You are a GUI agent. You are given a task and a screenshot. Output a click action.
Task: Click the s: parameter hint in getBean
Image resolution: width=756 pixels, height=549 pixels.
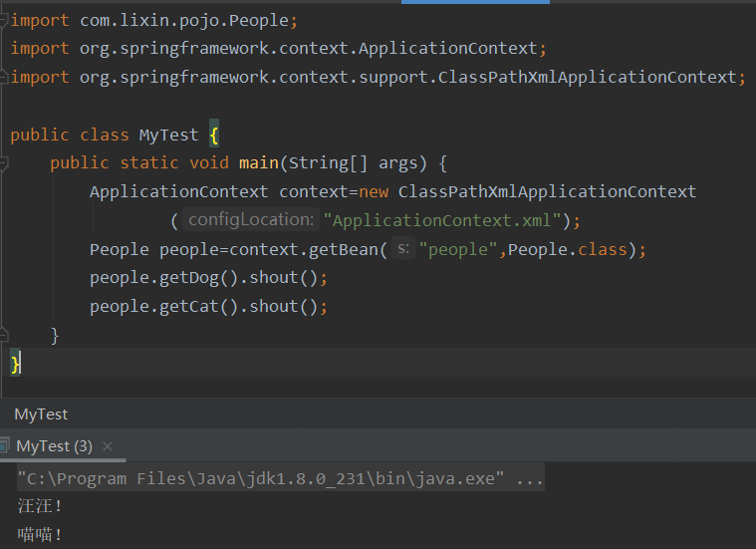(x=403, y=248)
